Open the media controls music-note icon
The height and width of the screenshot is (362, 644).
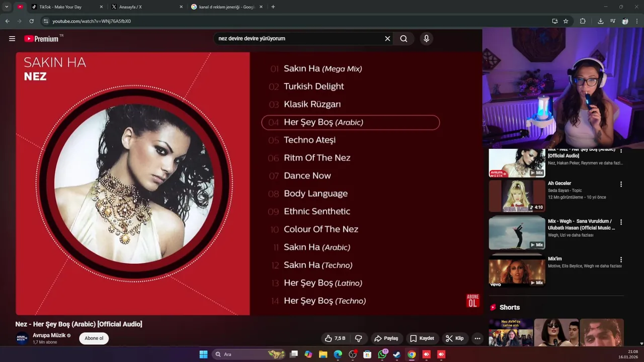(612, 21)
